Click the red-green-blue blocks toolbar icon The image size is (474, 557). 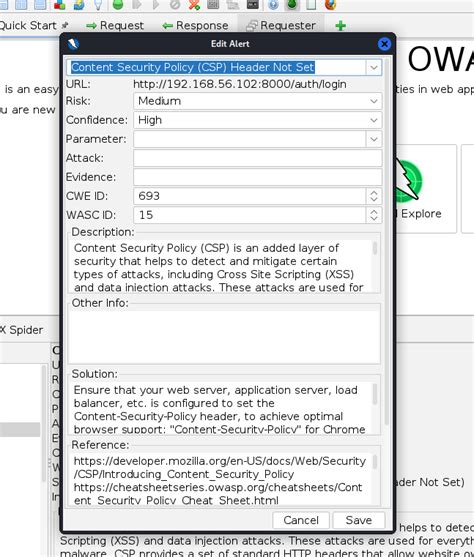pyautogui.click(x=60, y=4)
